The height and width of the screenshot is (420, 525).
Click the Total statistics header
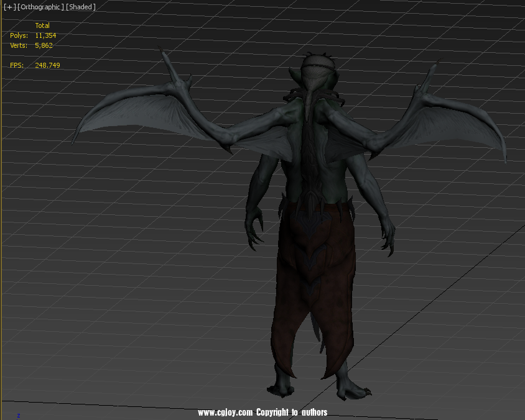42,25
